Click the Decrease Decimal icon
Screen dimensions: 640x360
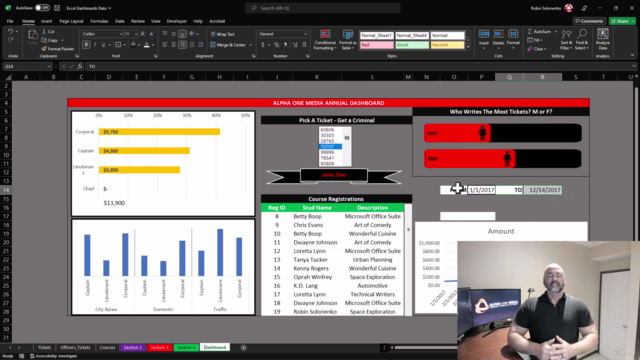(x=304, y=45)
